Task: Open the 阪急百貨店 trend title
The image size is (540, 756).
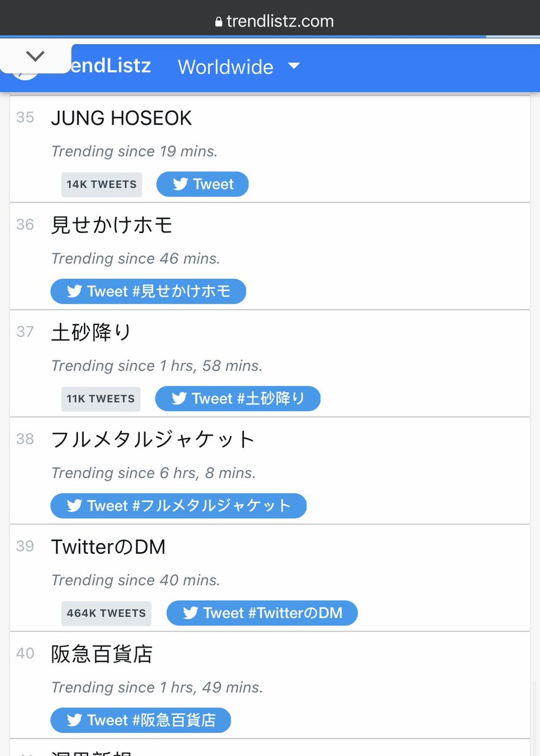Action: (x=101, y=654)
